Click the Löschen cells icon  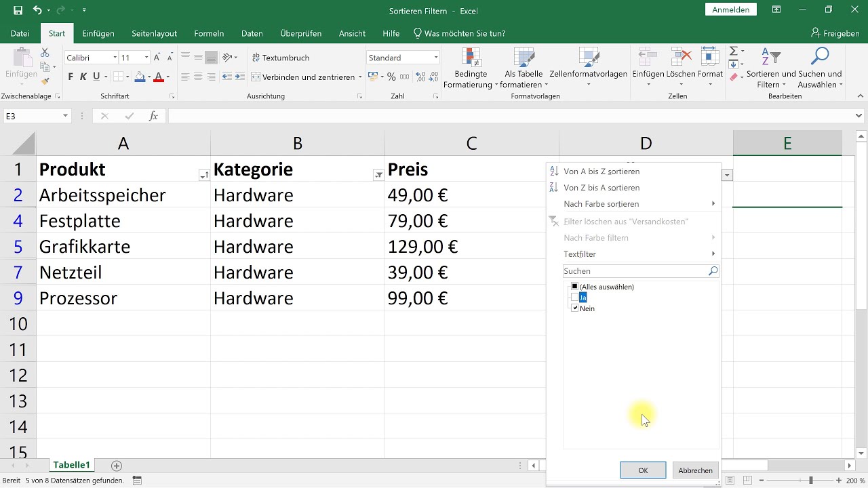point(681,57)
